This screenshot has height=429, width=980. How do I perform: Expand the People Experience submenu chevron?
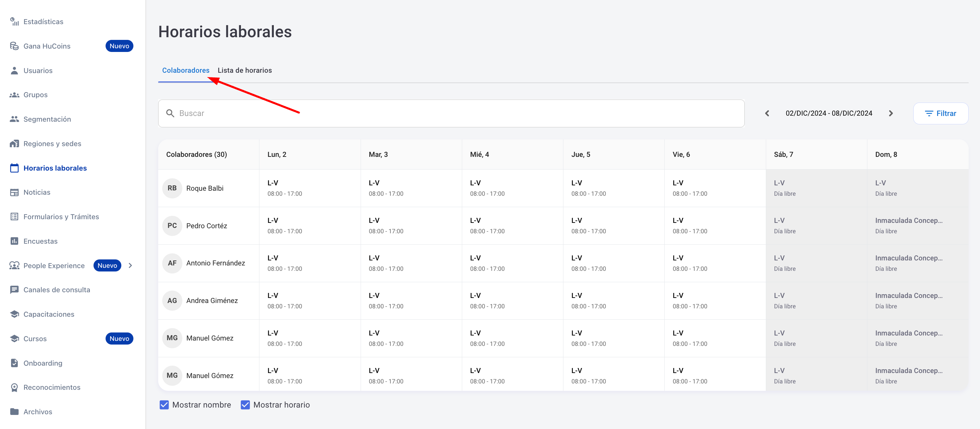pos(130,265)
